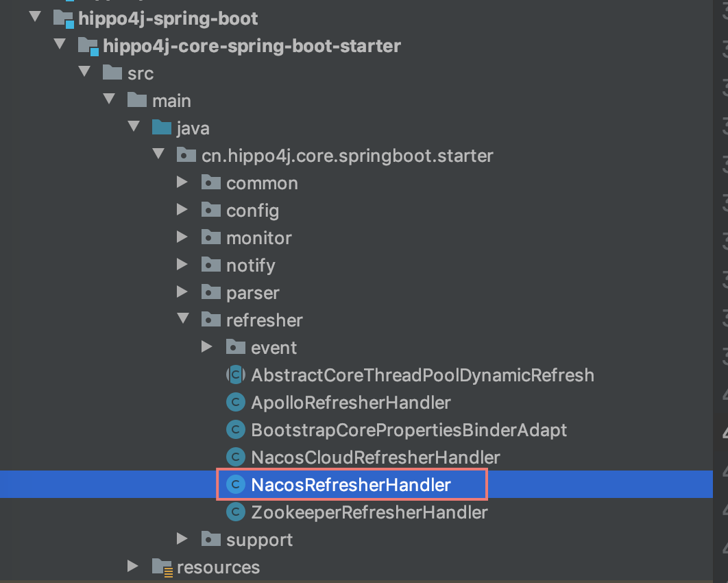
Task: Expand the common package
Action: [182, 182]
